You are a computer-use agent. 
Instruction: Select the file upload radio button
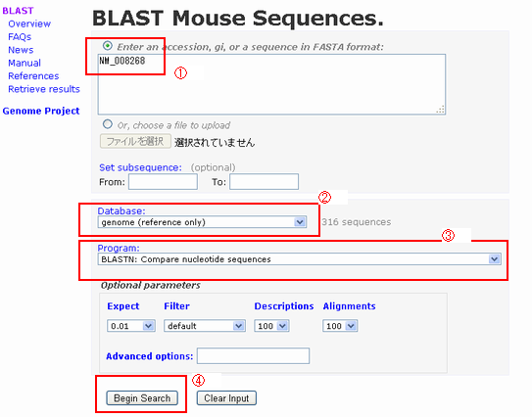pyautogui.click(x=108, y=124)
